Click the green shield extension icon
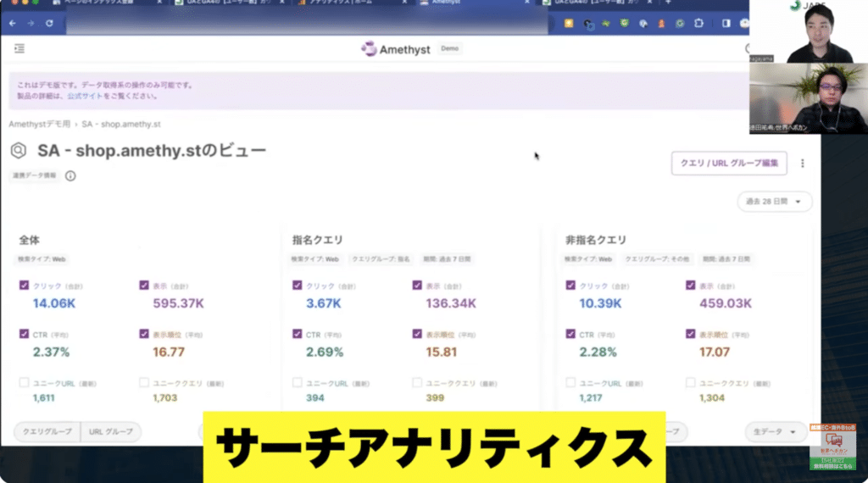Image resolution: width=868 pixels, height=483 pixels. (x=625, y=23)
